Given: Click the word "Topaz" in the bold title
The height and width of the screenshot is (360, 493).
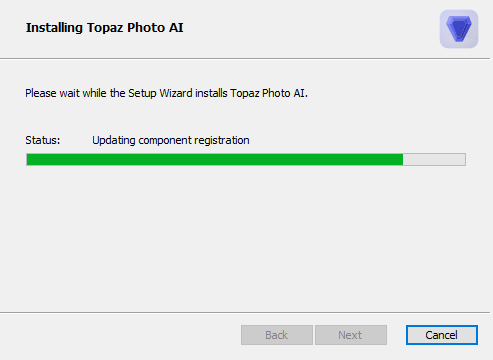Looking at the screenshot, I should click(x=105, y=28).
